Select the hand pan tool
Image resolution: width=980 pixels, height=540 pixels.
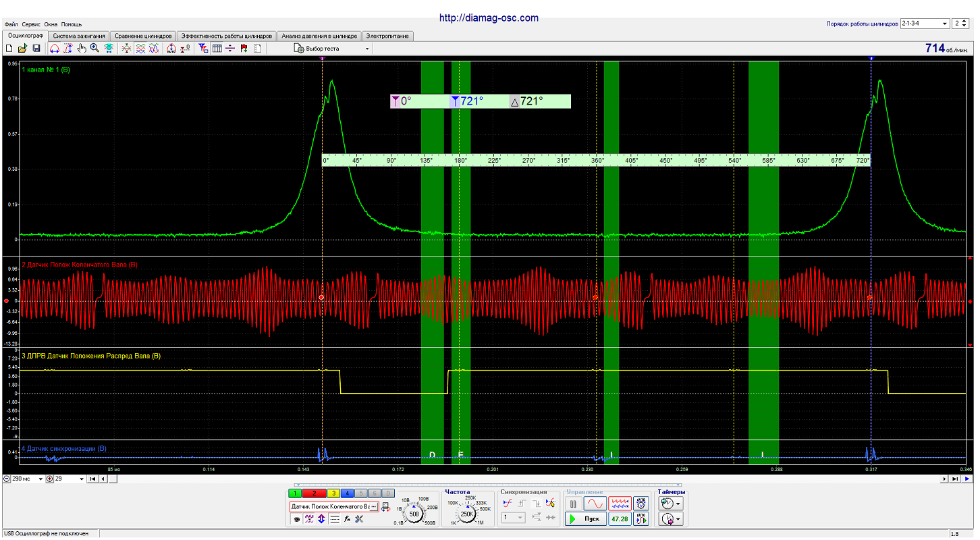click(82, 49)
